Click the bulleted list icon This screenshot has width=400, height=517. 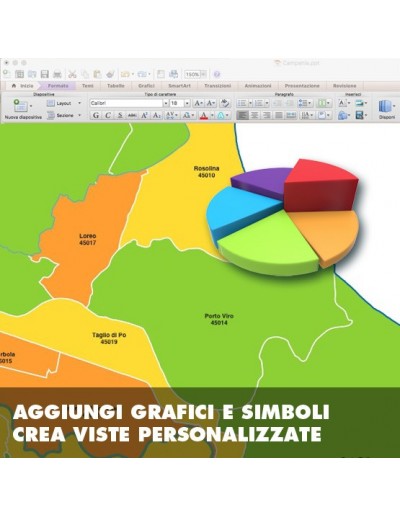(x=242, y=103)
